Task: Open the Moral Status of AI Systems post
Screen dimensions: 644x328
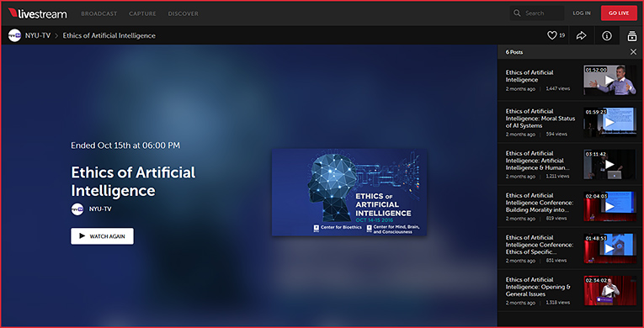Action: coord(540,119)
